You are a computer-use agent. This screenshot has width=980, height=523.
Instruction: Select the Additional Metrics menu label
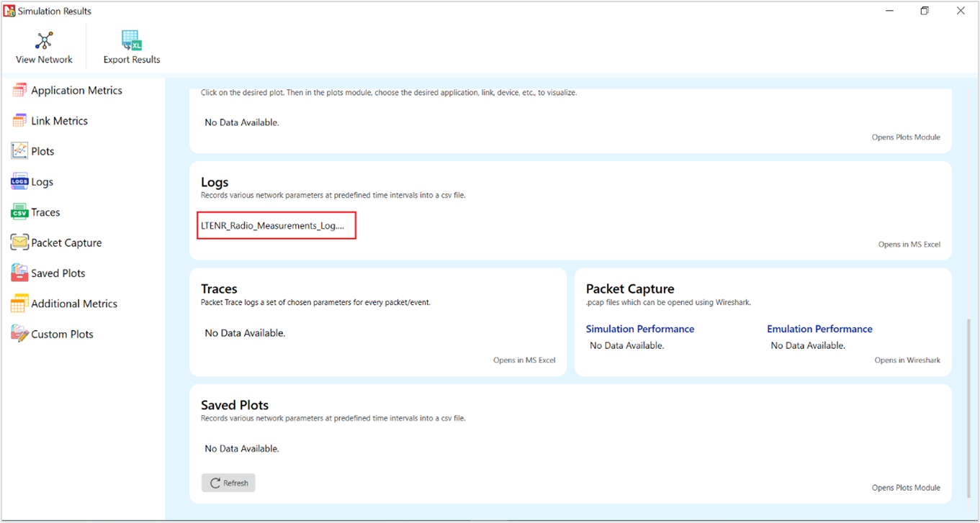point(74,304)
